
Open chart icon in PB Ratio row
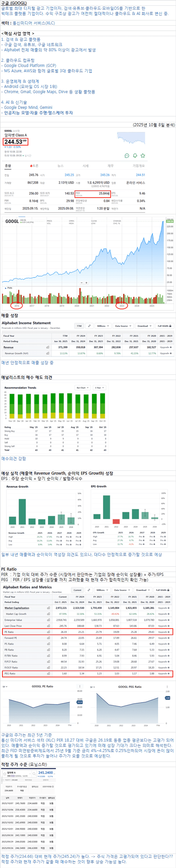[49, 650]
